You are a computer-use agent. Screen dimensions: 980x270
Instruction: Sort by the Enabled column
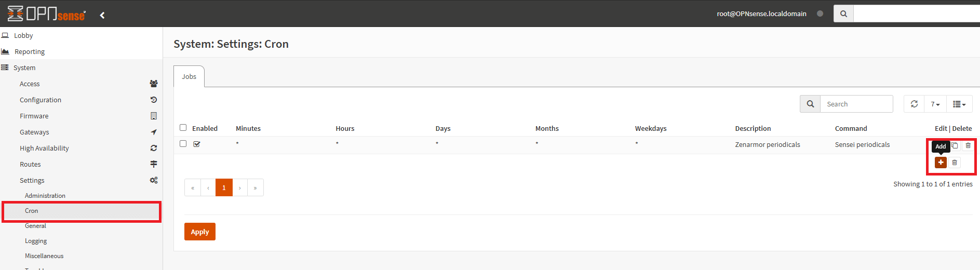[205, 129]
